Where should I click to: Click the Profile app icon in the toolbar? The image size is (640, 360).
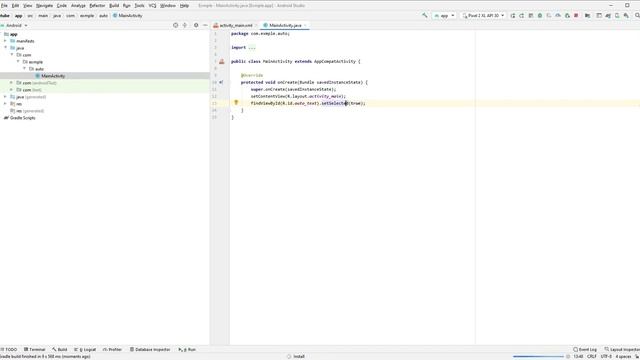[558, 16]
